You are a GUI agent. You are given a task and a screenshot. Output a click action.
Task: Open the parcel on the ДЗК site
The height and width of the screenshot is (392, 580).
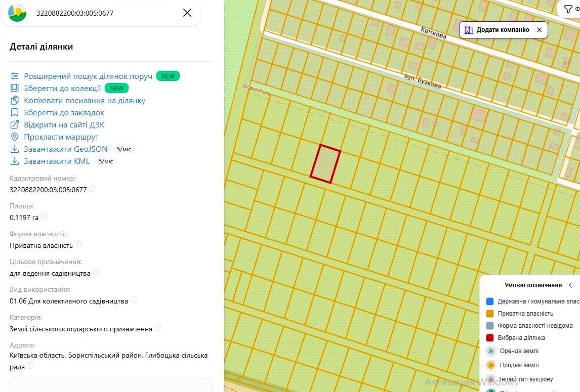(x=64, y=125)
